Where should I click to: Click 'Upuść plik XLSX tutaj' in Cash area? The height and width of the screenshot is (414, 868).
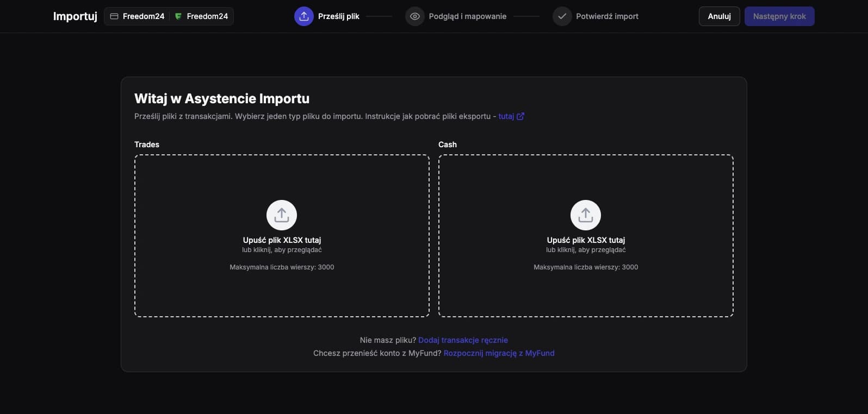click(586, 240)
